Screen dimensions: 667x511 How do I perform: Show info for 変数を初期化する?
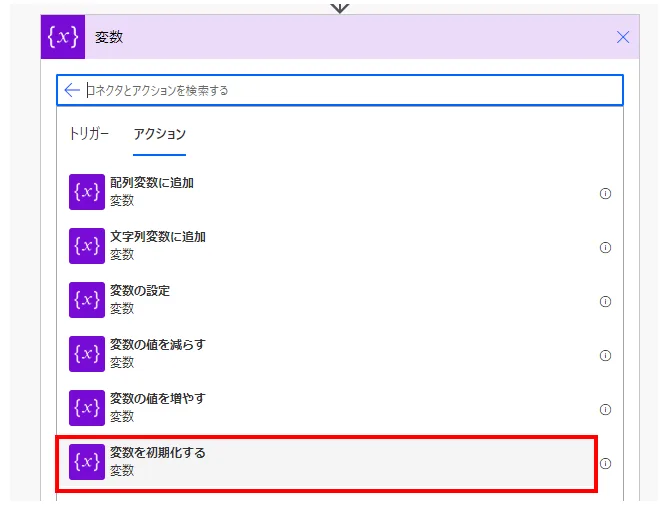pyautogui.click(x=605, y=464)
